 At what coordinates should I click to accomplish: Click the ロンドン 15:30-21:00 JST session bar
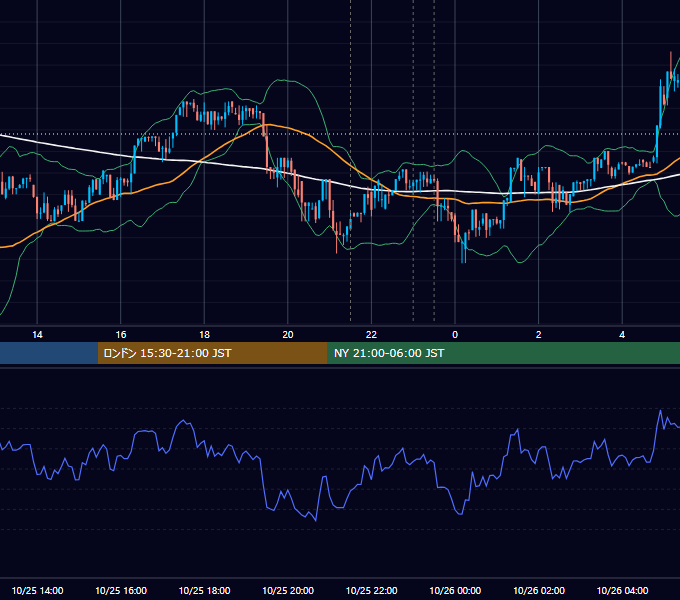(212, 353)
